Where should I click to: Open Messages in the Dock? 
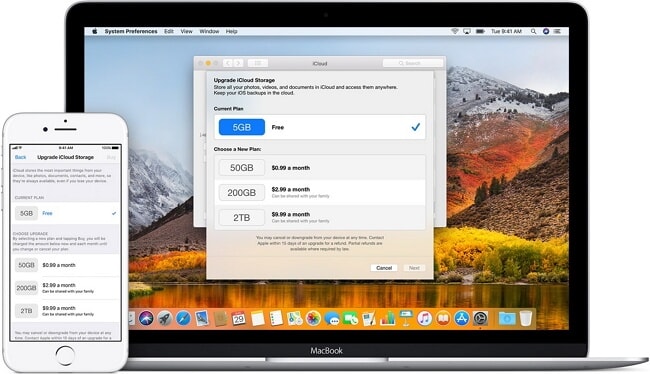[x=332, y=318]
